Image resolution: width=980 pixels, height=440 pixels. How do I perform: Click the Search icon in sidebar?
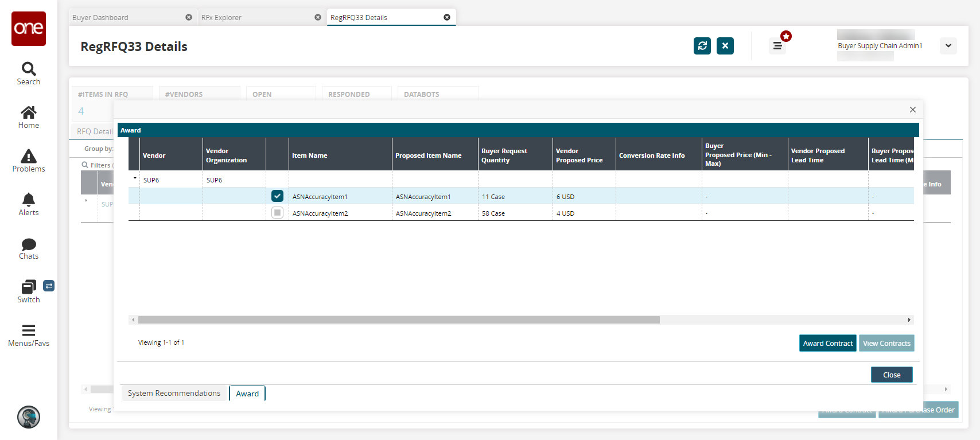click(x=29, y=69)
